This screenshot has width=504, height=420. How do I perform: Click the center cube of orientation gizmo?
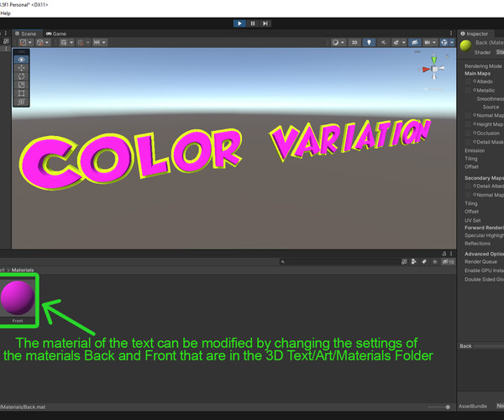tap(434, 69)
